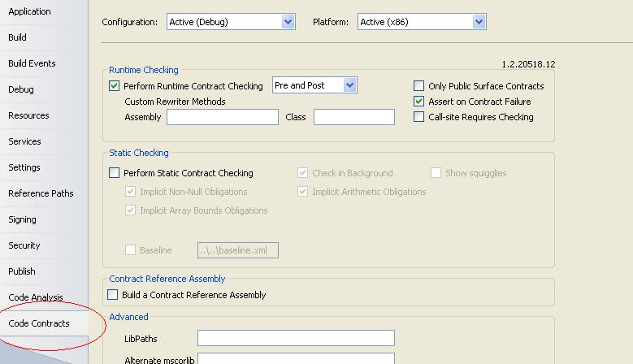Switch to the Application tab
633x364 pixels.
pos(29,11)
